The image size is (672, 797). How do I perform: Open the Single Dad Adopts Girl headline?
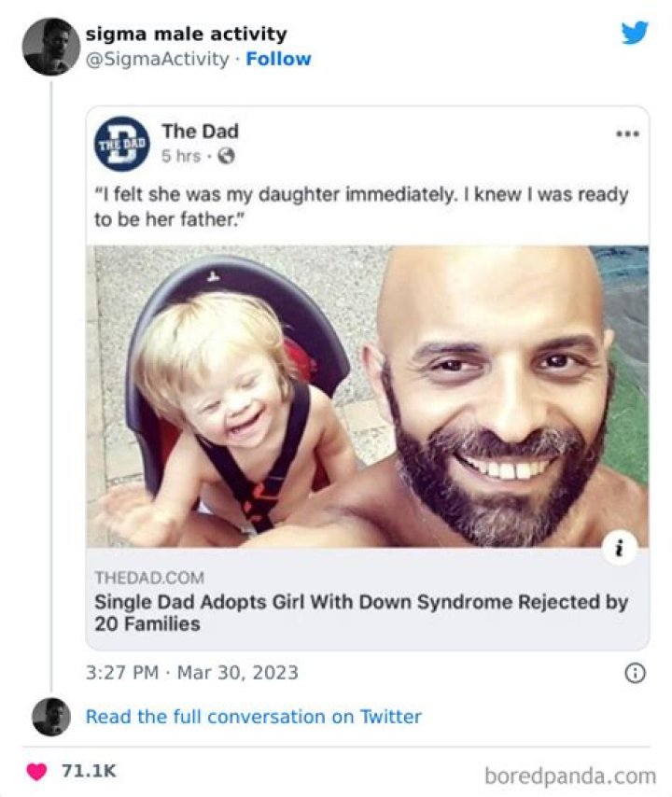pyautogui.click(x=360, y=612)
